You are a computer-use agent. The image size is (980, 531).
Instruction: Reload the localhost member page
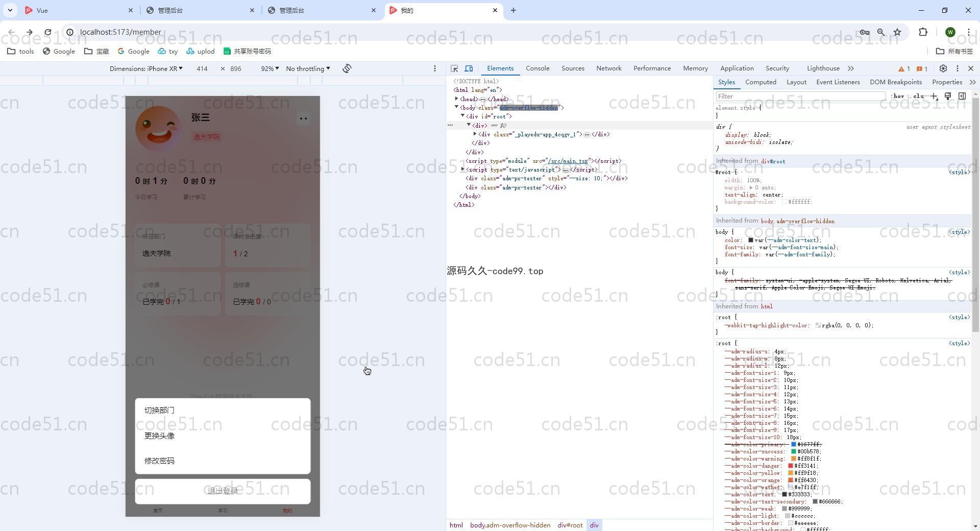(48, 32)
